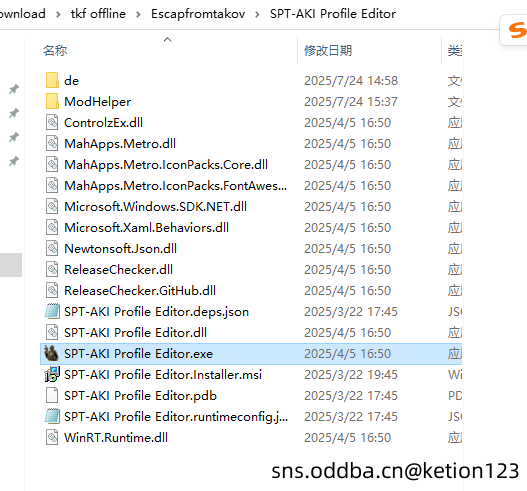Select file name SPT-AKI Profile Editor.Installer.msi

(163, 374)
